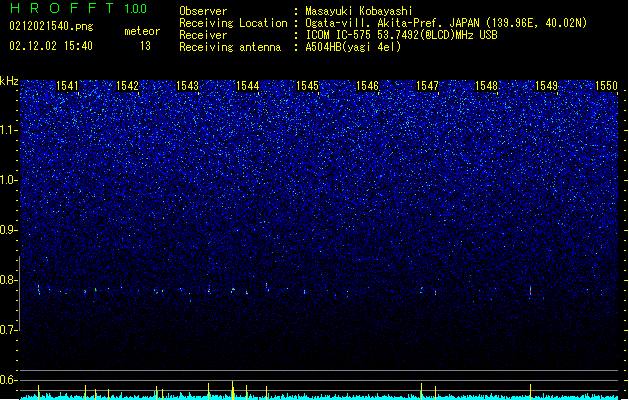629x400 pixels.
Task: Click antenna text A504HB(yagi 4el)
Action: point(353,47)
